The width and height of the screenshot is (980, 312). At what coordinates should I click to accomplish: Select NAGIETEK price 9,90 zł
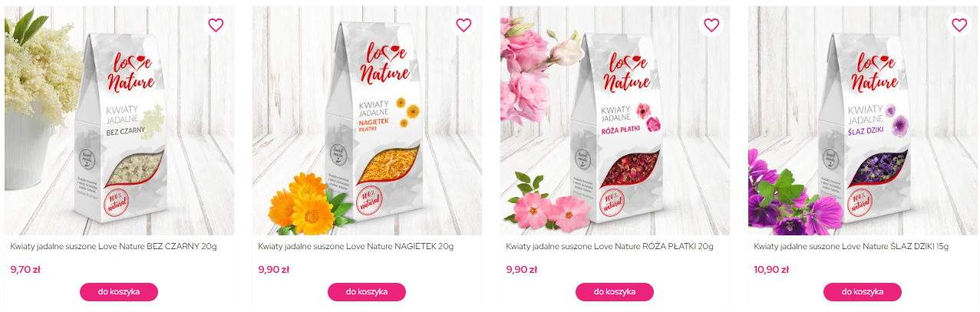click(273, 269)
